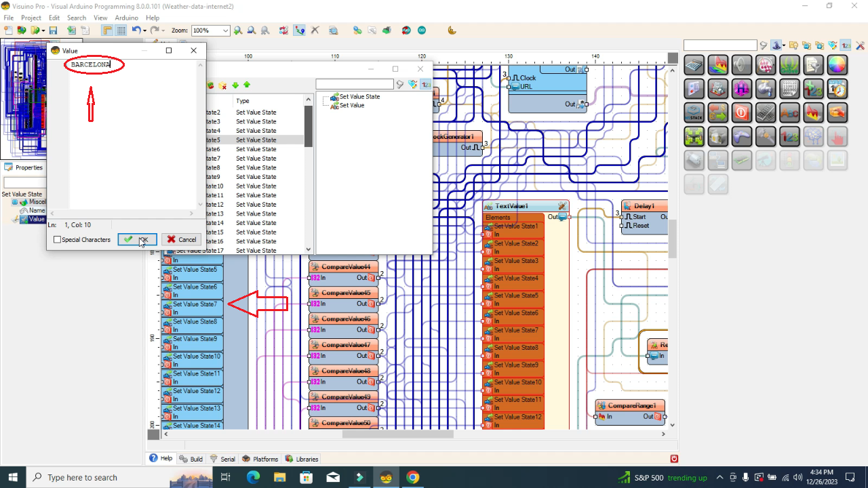Click the Zoom In magnifier icon
Screen dimensions: 868x488
238,30
